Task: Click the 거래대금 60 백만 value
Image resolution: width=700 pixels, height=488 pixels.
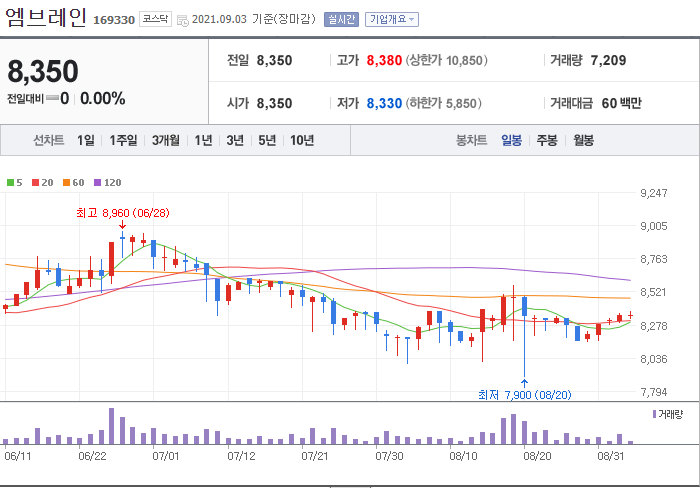Action: [x=621, y=103]
